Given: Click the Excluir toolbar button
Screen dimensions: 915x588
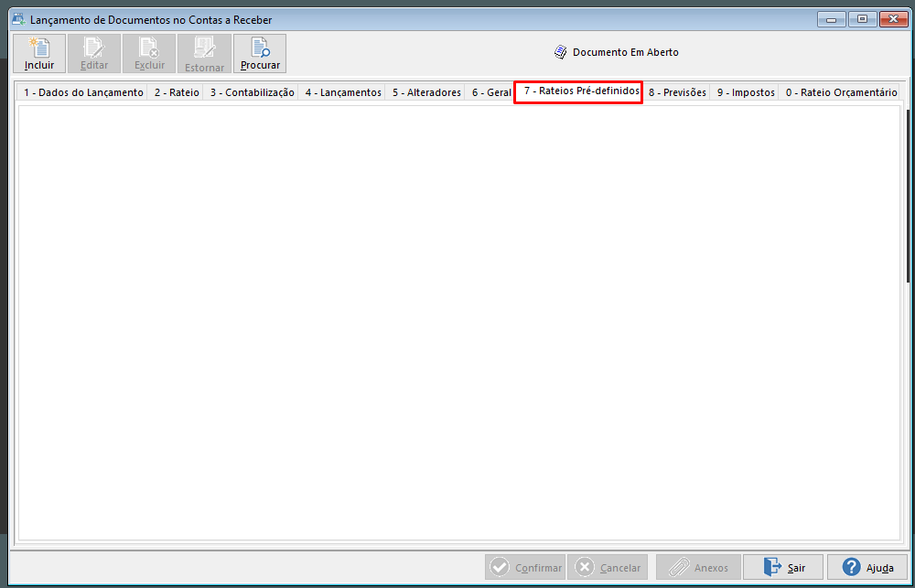Looking at the screenshot, I should pyautogui.click(x=149, y=54).
